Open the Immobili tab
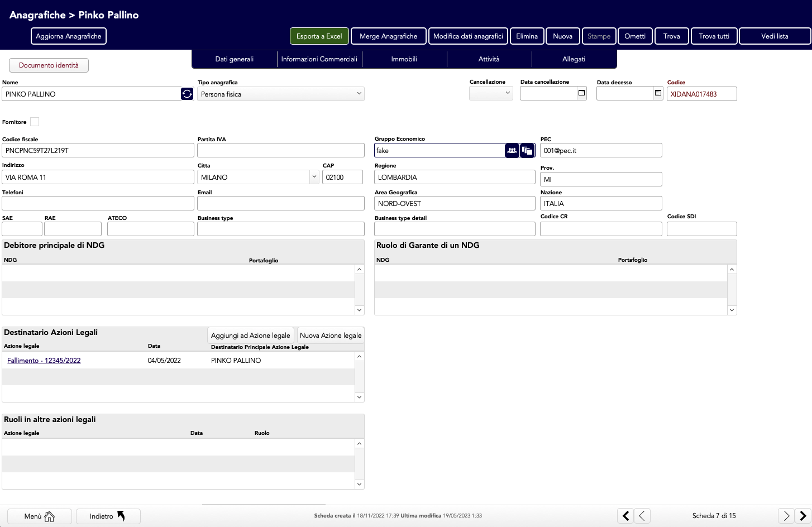The height and width of the screenshot is (527, 812). tap(404, 59)
